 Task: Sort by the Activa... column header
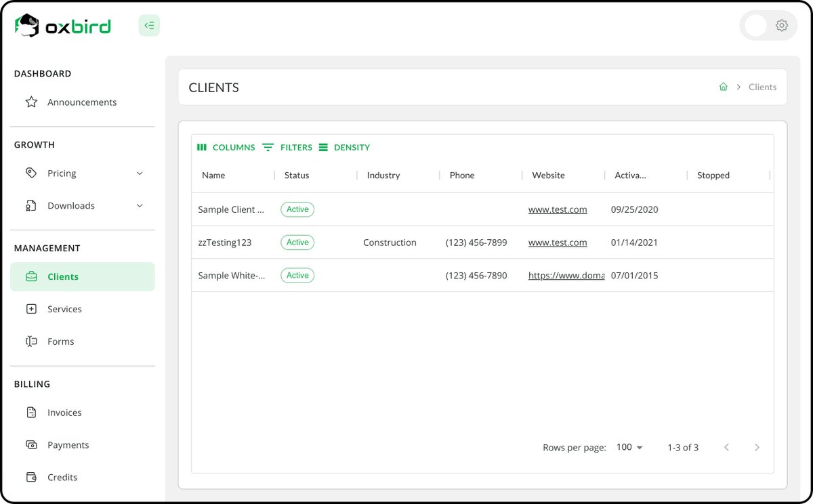point(630,175)
